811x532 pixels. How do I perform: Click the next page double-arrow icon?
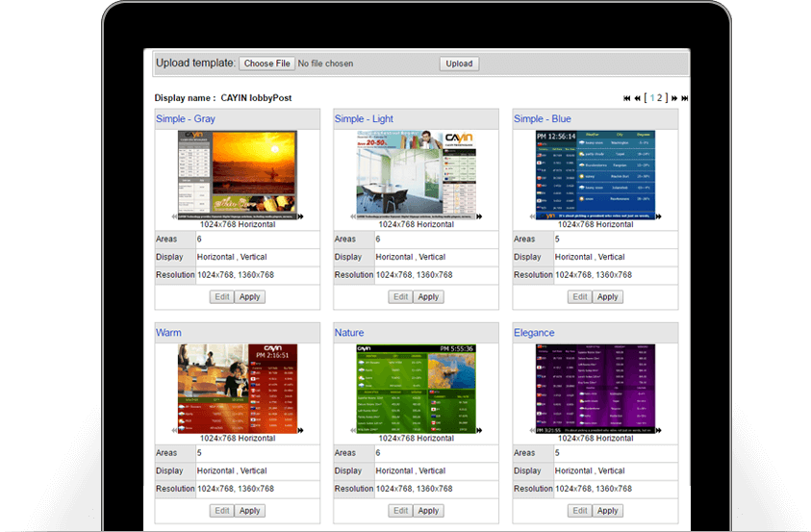674,98
